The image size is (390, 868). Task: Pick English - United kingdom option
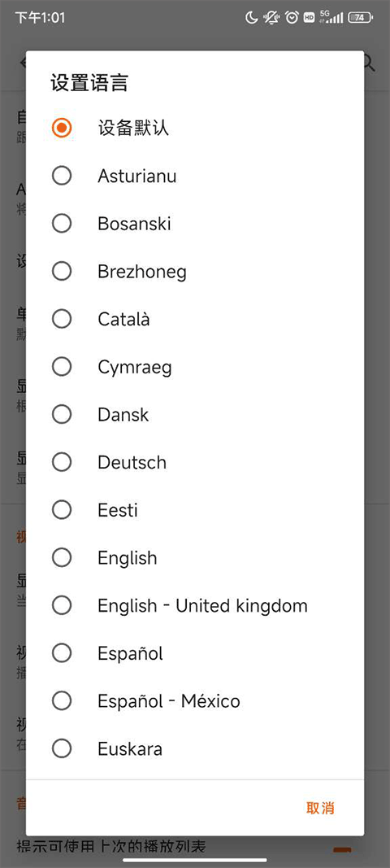coord(195,605)
